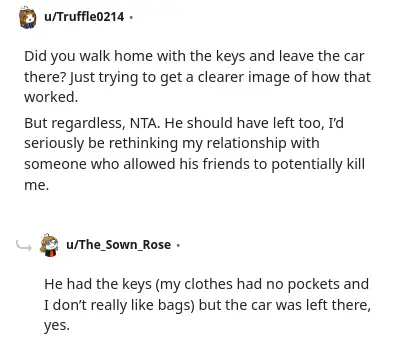Click the reply thread arrow icon
The width and height of the screenshot is (400, 361).
pos(24,246)
